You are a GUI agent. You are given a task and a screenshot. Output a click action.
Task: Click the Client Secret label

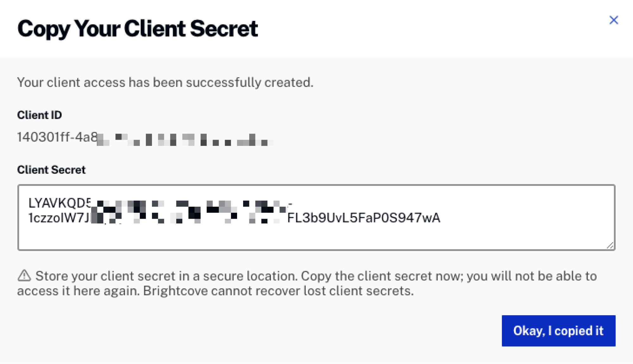pyautogui.click(x=51, y=170)
